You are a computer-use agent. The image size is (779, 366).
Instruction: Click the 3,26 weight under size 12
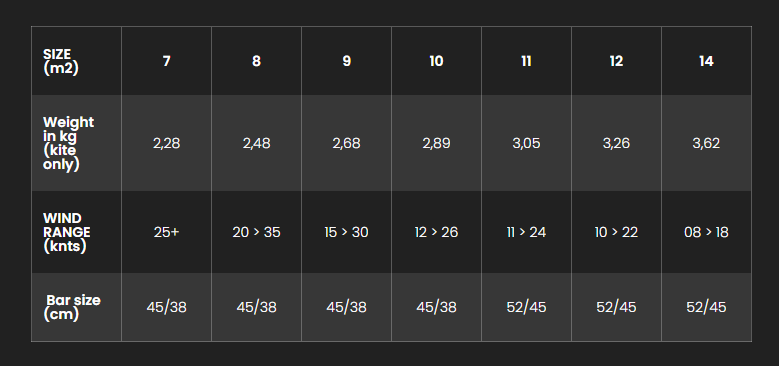[x=616, y=143]
